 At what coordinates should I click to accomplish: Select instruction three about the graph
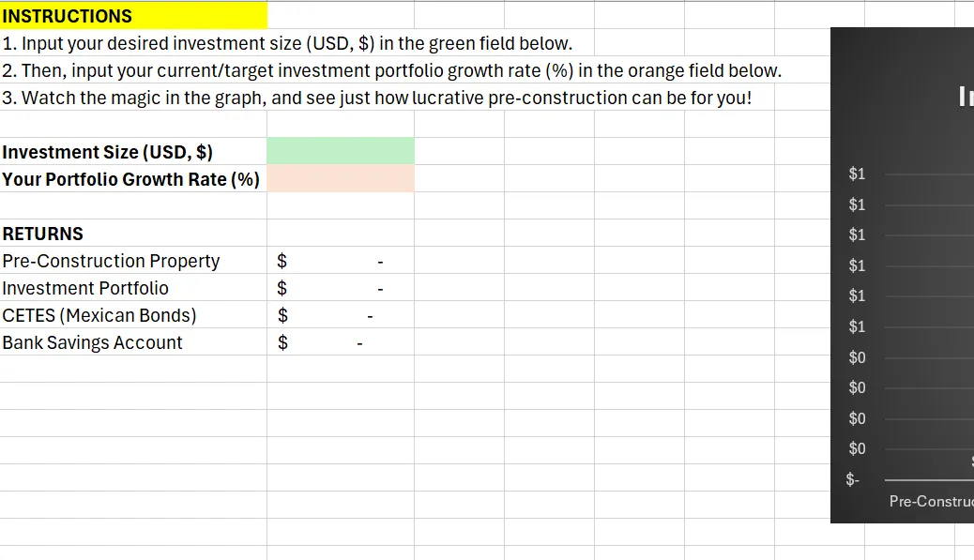coord(376,98)
